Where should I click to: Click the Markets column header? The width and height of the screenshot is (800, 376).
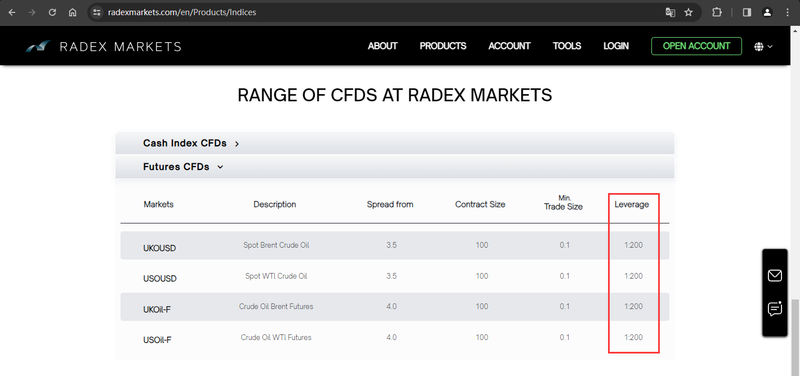point(158,204)
